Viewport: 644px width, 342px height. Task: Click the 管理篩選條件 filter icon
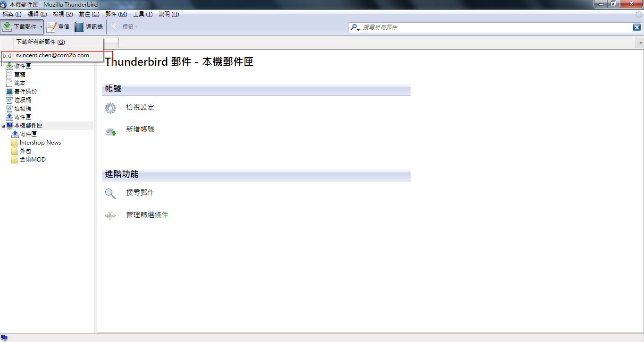110,215
